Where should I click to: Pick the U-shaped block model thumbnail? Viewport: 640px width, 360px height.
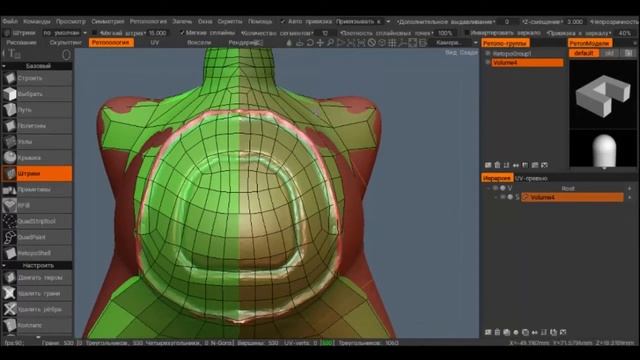pos(603,95)
